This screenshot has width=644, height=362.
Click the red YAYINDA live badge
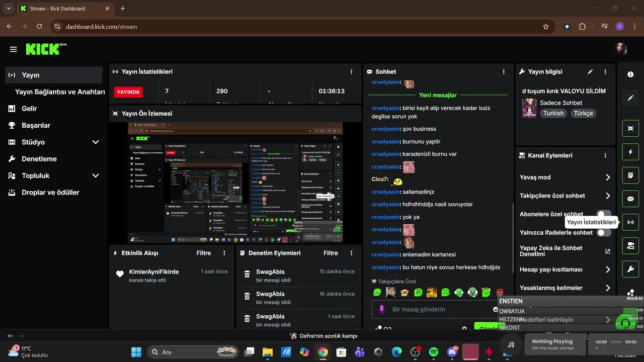[128, 92]
